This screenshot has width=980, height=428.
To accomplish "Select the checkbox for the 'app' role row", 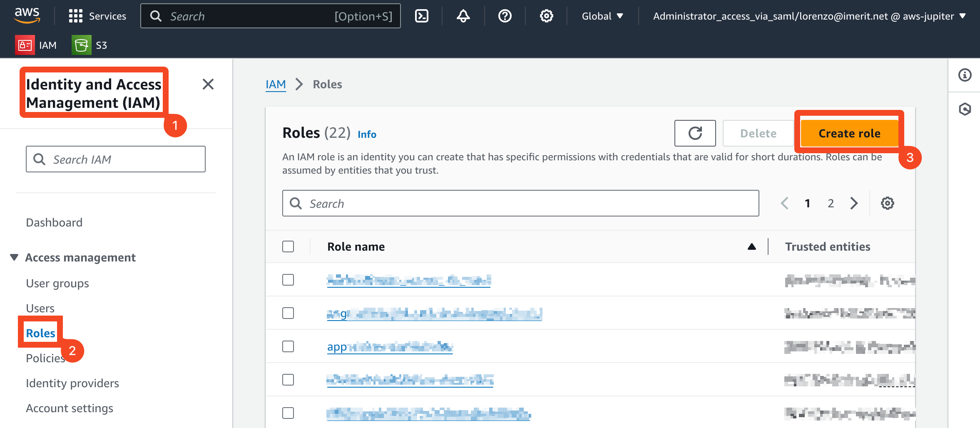I will pos(288,346).
